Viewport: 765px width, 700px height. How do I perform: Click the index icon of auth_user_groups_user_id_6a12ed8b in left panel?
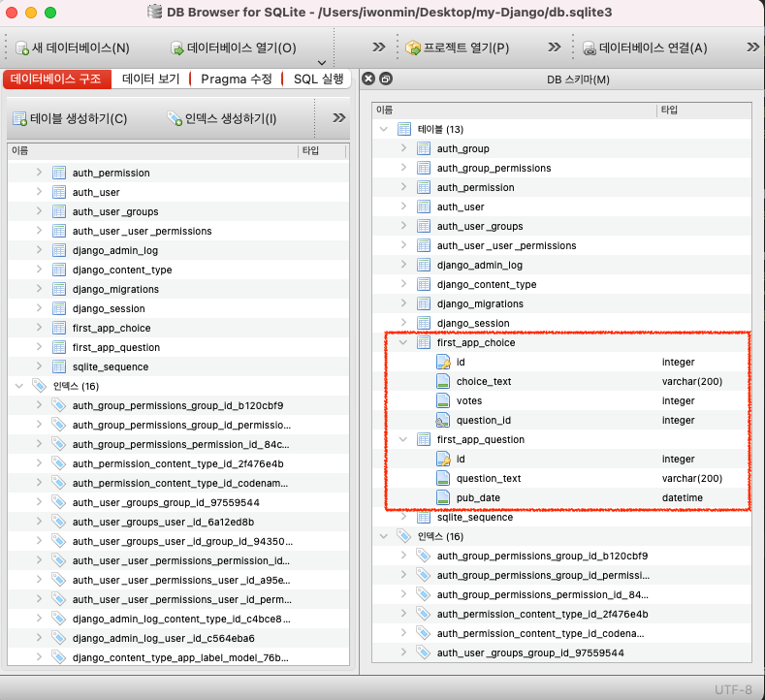(58, 522)
